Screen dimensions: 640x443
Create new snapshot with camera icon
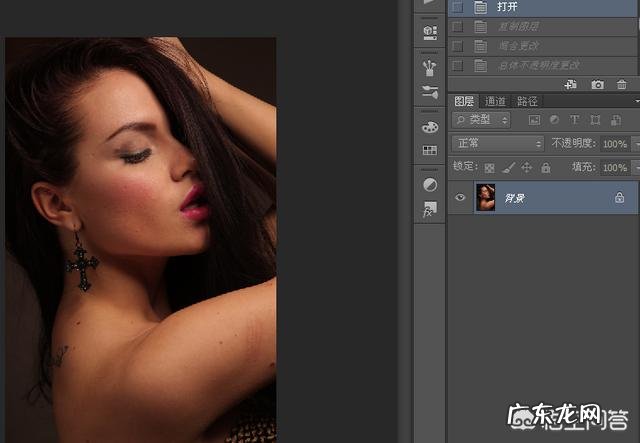click(x=597, y=85)
